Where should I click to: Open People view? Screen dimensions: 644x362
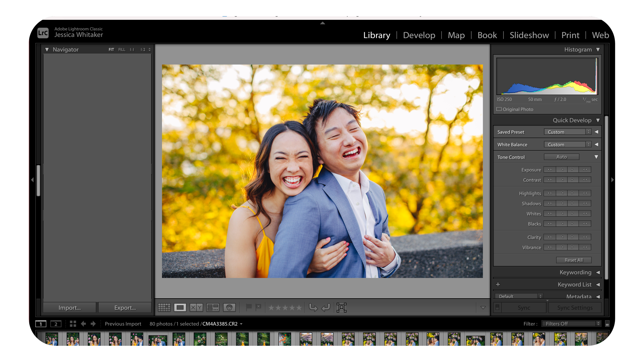[x=229, y=308]
